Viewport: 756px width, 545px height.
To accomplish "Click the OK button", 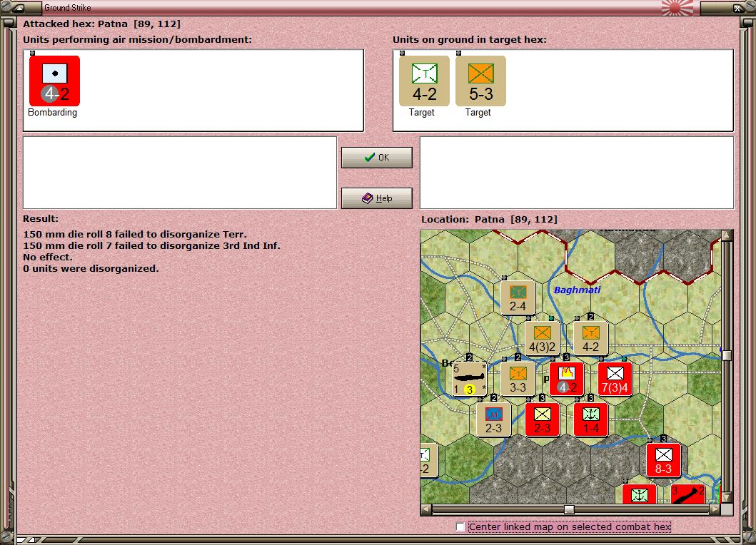I will pyautogui.click(x=376, y=158).
